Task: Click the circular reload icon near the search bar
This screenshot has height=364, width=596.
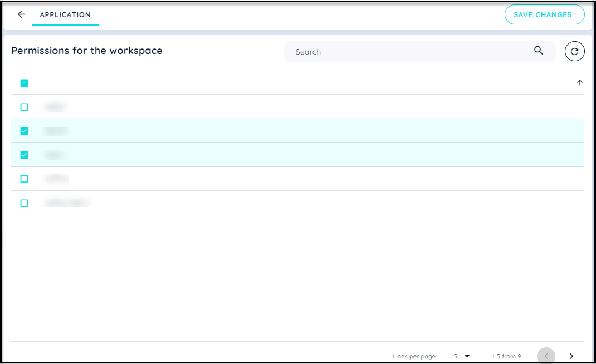Action: tap(574, 51)
